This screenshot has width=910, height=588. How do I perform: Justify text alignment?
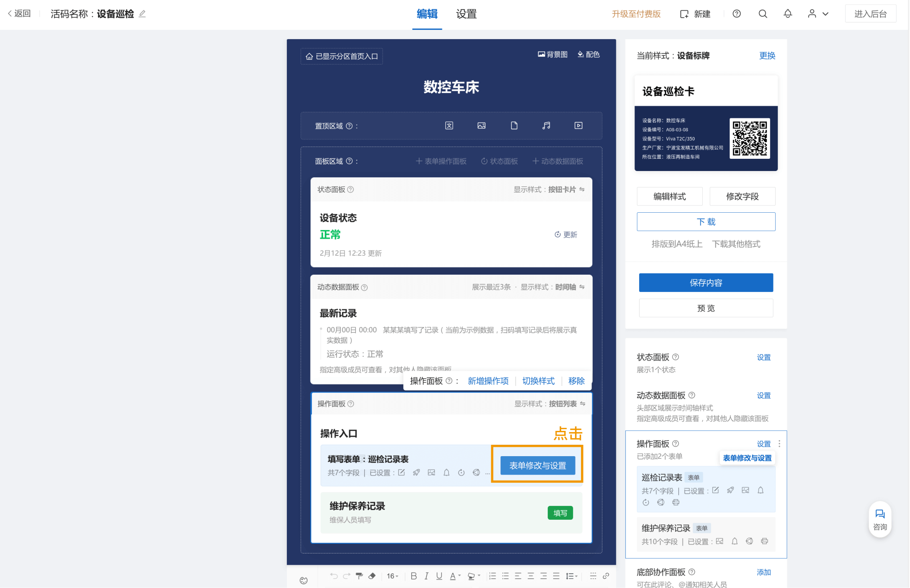[x=556, y=576]
